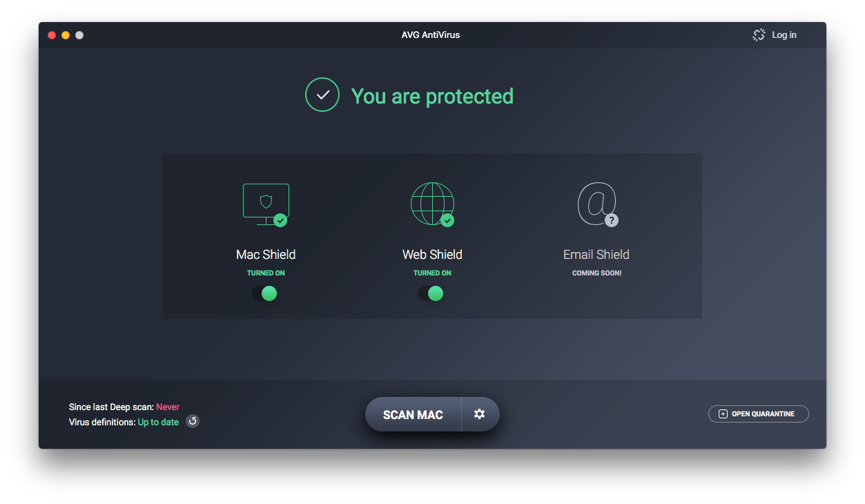Viewport: 865px width, 504px height.
Task: Click the Log in account icon
Action: click(x=759, y=35)
